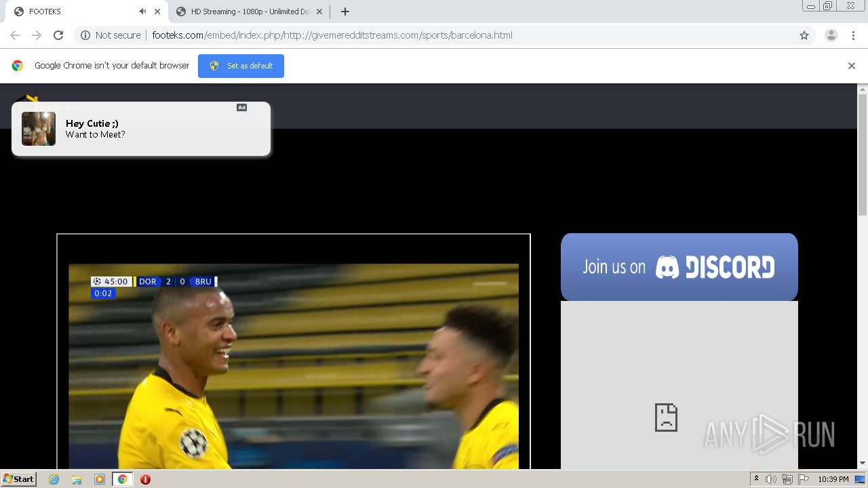
Task: Click the broken page icon in sidebar
Action: 666,418
